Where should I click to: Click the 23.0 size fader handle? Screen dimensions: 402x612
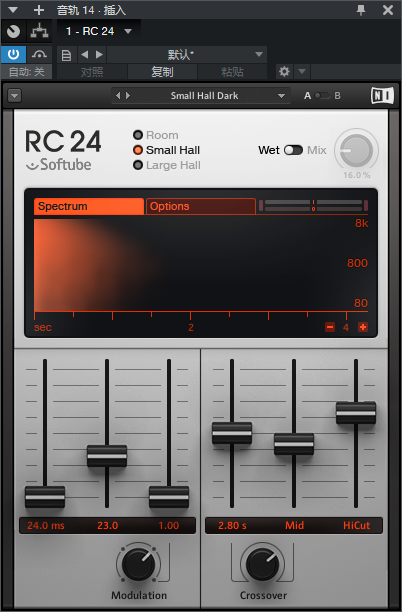point(107,456)
